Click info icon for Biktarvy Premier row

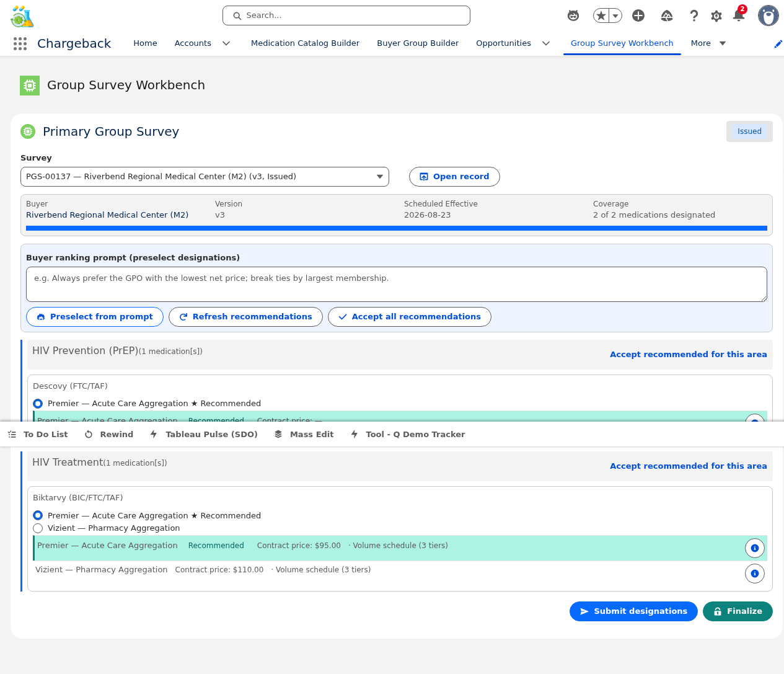coord(754,548)
